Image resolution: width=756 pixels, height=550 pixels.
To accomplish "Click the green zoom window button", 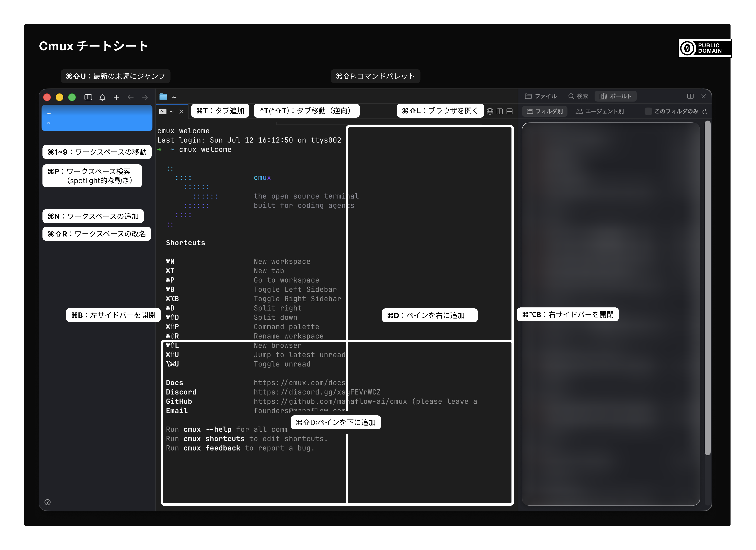I will pyautogui.click(x=72, y=97).
